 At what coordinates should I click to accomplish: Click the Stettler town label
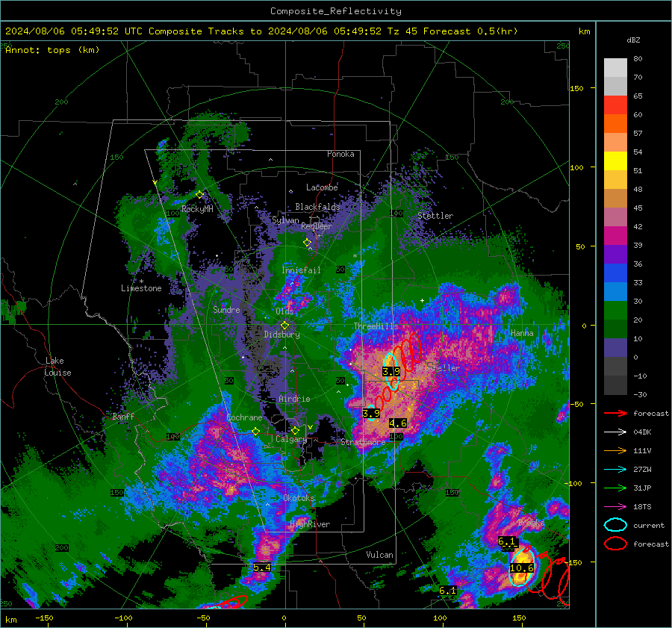click(435, 216)
